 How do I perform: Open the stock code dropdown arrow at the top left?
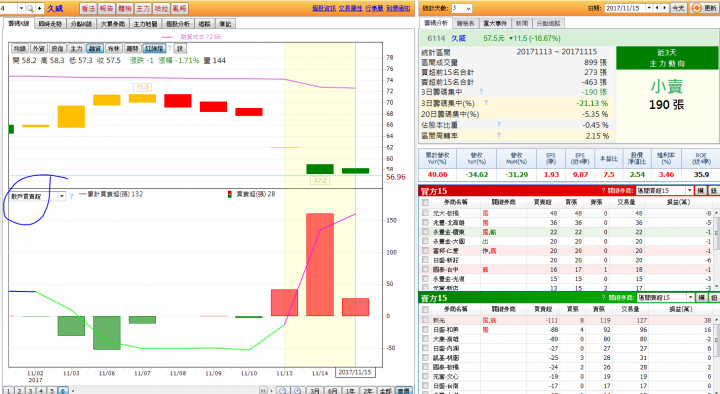[21, 8]
